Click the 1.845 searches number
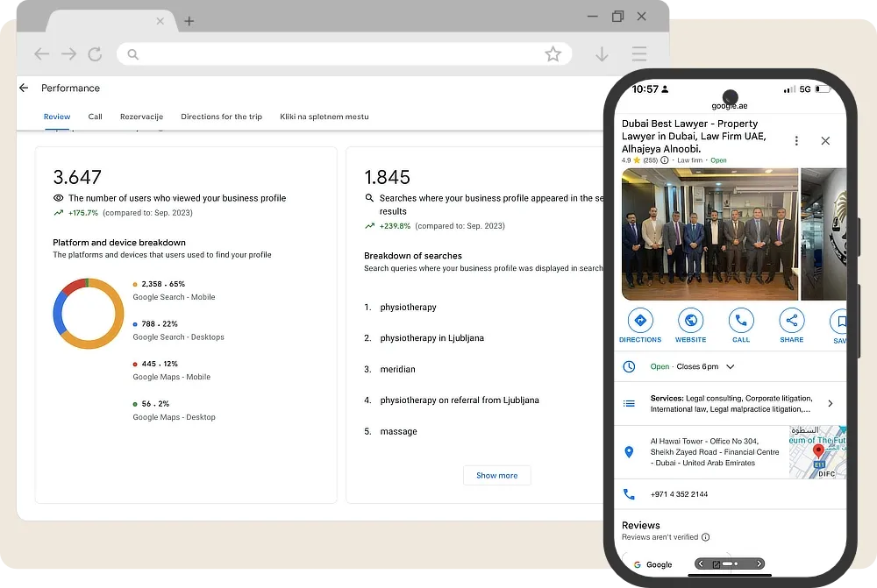This screenshot has width=877, height=588. point(387,177)
